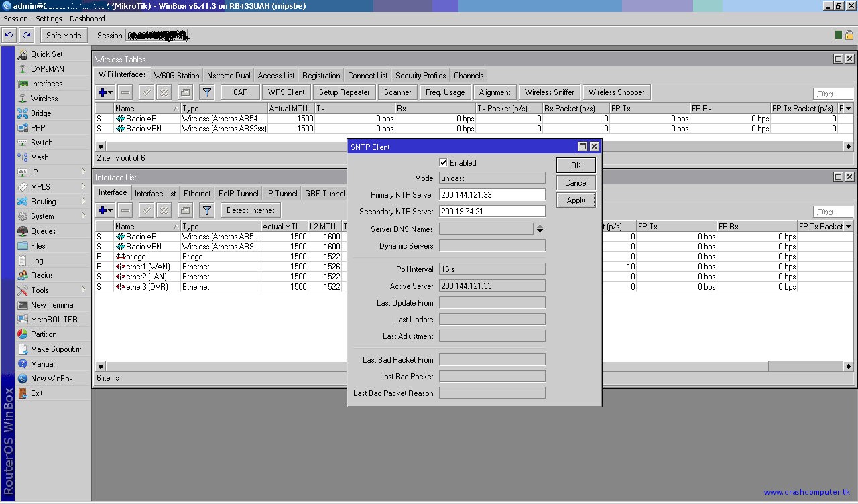Click the Scanner button
Viewport: 858px width, 504px height.
pyautogui.click(x=397, y=92)
